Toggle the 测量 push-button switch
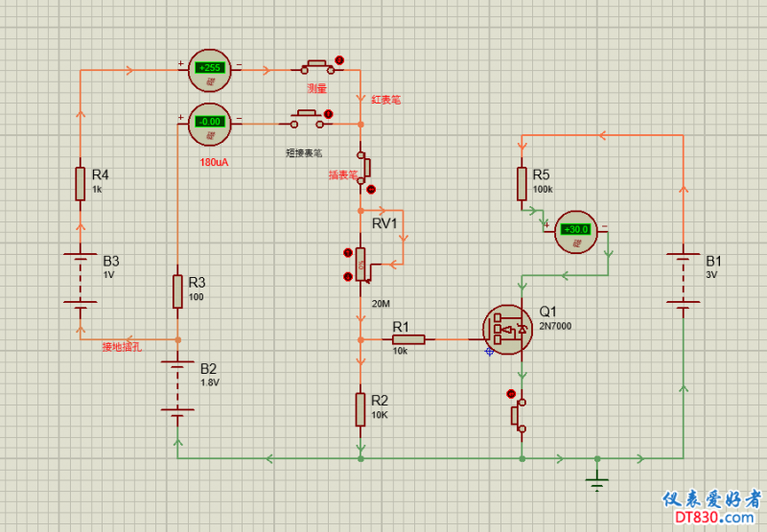Viewport: 767px width, 532px height. (x=316, y=67)
